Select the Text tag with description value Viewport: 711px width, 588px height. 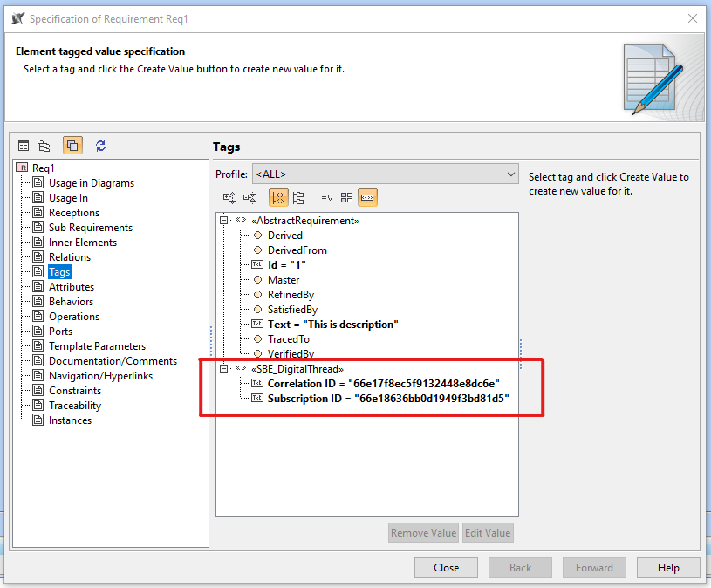332,325
